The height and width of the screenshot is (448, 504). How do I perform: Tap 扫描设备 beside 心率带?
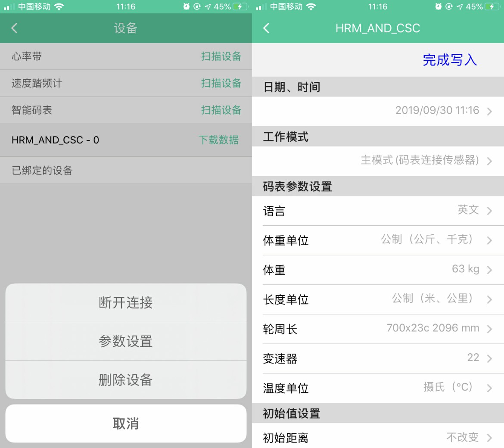click(x=221, y=56)
